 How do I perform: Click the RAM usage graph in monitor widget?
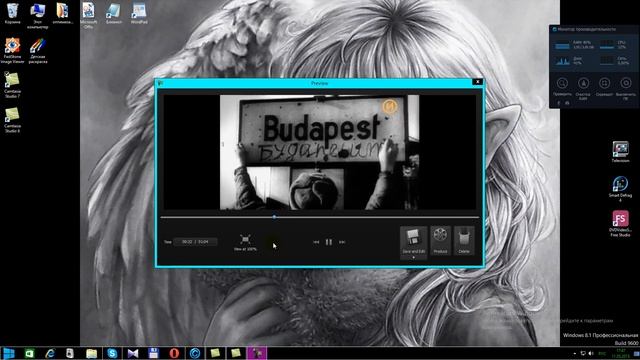pos(562,45)
